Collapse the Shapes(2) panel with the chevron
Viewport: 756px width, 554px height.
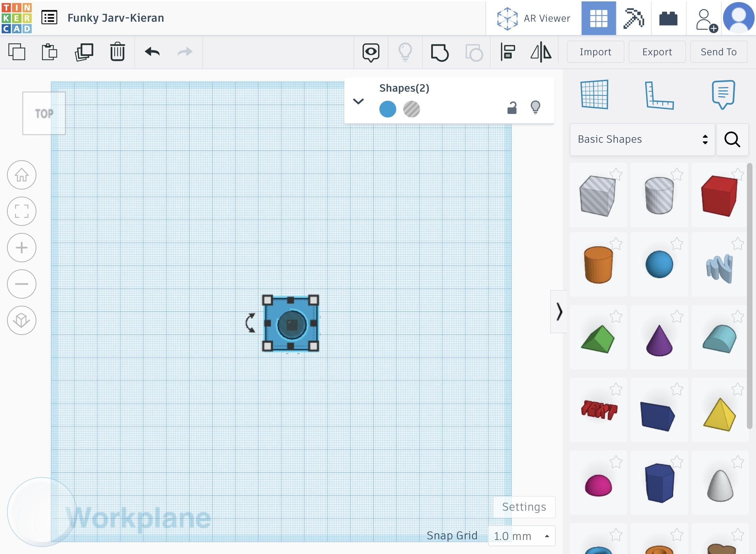point(358,101)
